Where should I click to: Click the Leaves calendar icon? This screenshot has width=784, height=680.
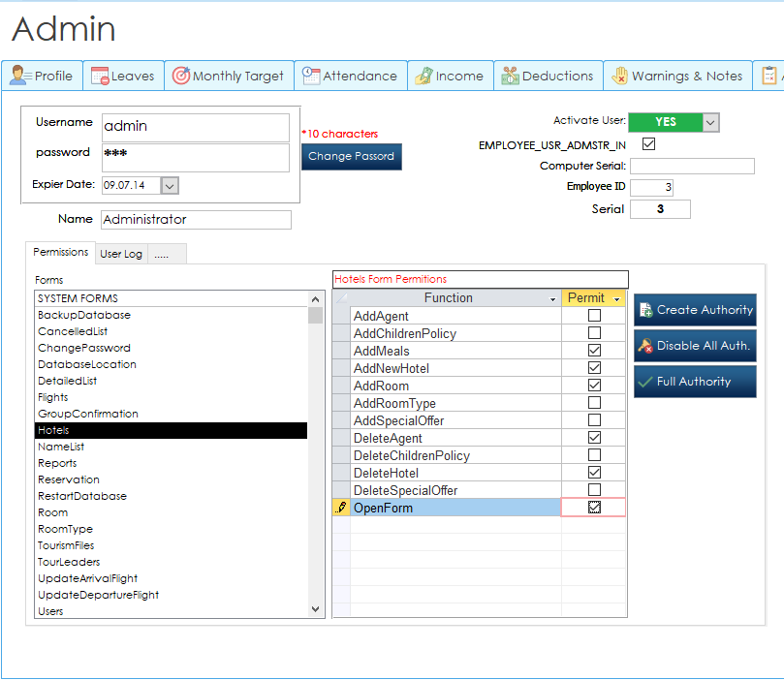click(x=100, y=76)
